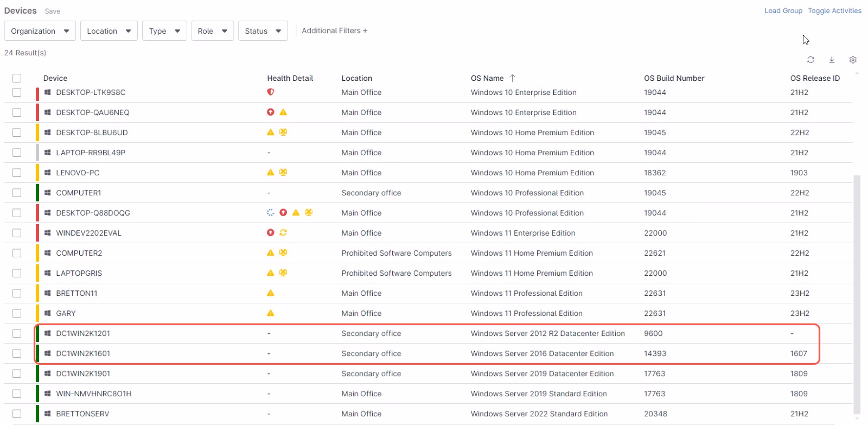Open the table settings gear icon
This screenshot has width=868, height=425.
coord(853,60)
